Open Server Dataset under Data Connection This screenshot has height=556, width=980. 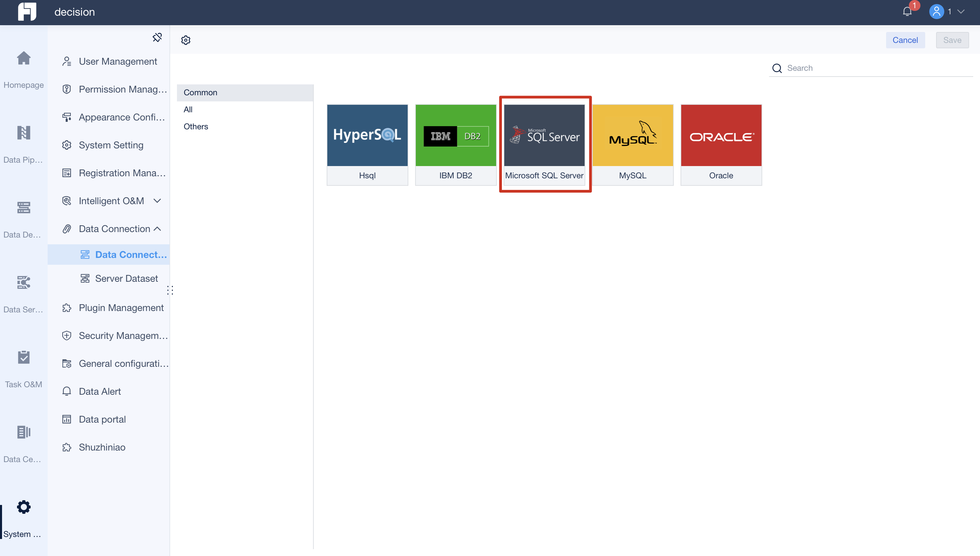click(126, 278)
